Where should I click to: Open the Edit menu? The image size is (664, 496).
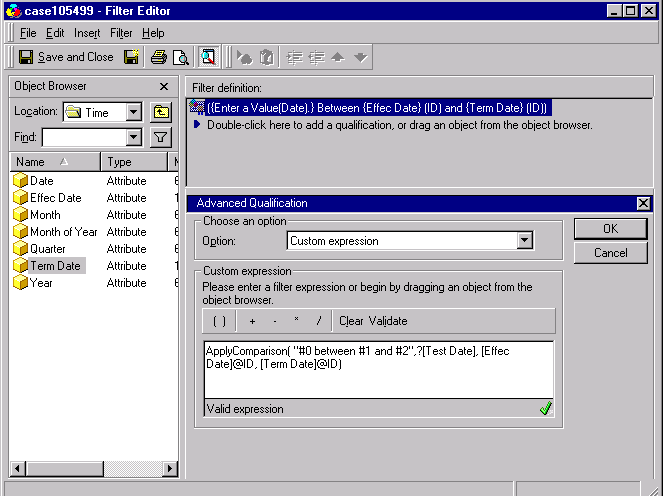click(55, 33)
